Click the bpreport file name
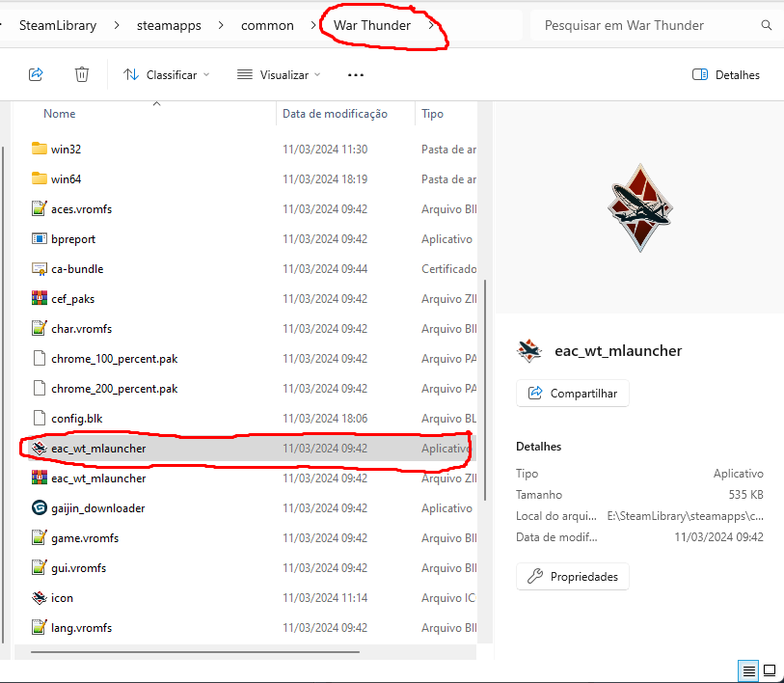 pos(73,239)
